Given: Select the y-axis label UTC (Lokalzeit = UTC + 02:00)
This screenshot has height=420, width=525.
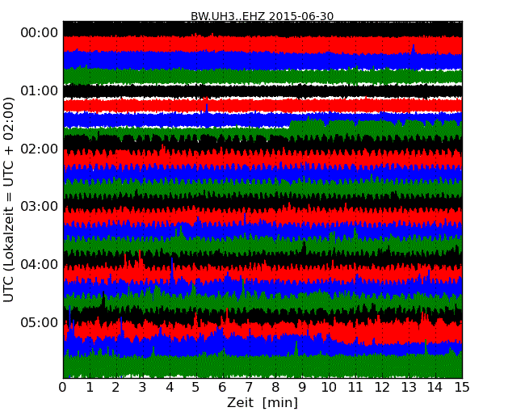Looking at the screenshot, I should coord(9,199).
